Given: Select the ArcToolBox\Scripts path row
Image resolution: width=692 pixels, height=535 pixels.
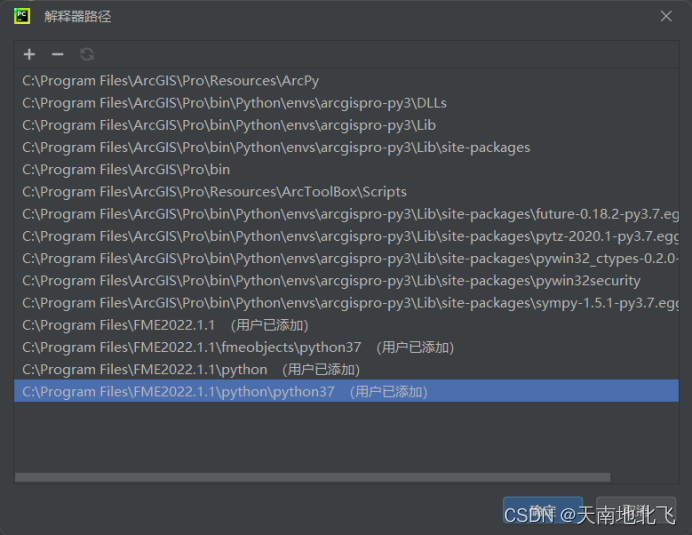Looking at the screenshot, I should [x=346, y=192].
